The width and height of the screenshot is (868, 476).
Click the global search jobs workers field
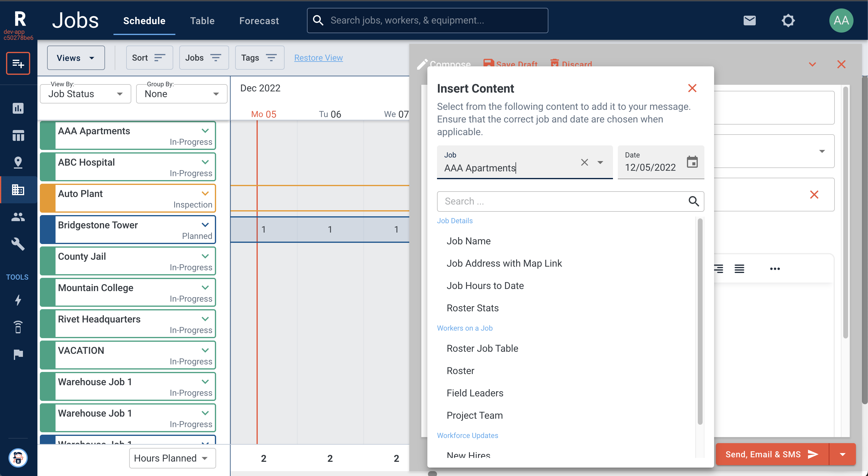(x=427, y=21)
